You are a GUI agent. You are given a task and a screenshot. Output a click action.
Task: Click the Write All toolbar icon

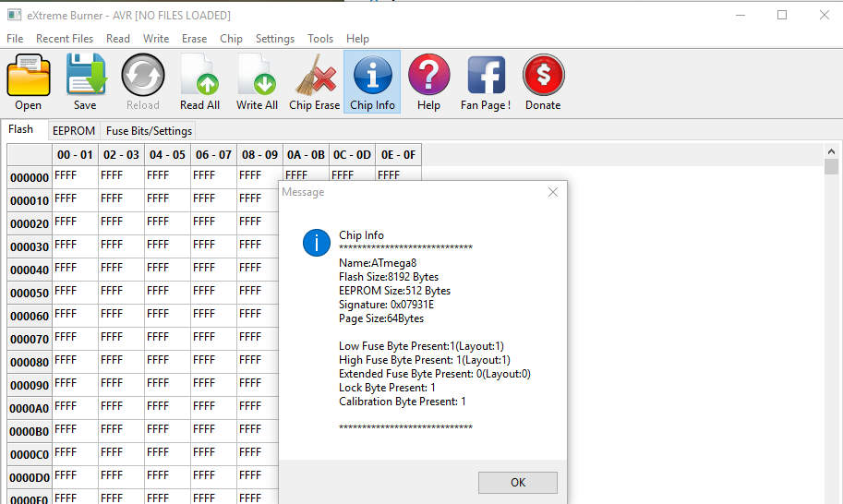tap(257, 75)
